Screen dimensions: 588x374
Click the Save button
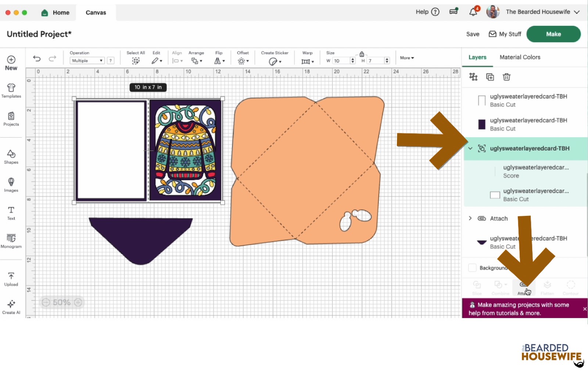coord(473,34)
